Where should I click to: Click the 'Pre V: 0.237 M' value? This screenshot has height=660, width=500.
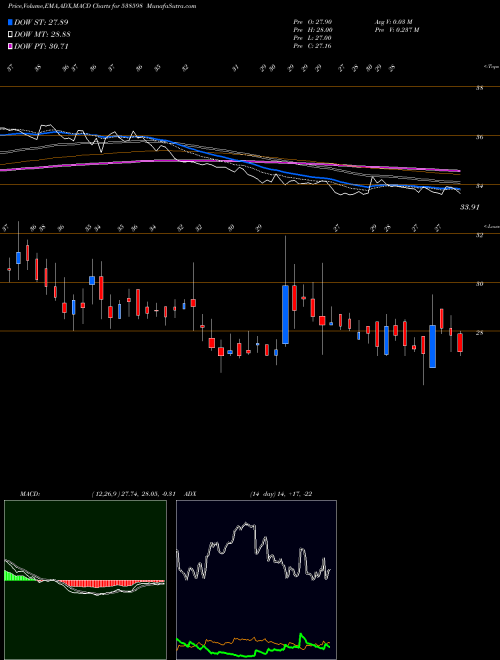coord(396,30)
